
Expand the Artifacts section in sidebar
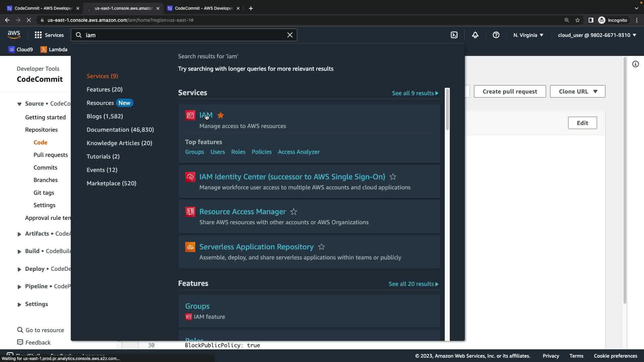[x=19, y=234]
